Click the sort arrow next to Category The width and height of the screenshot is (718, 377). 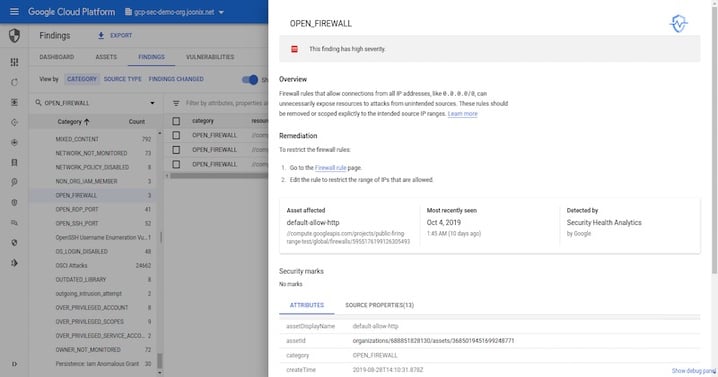(87, 121)
